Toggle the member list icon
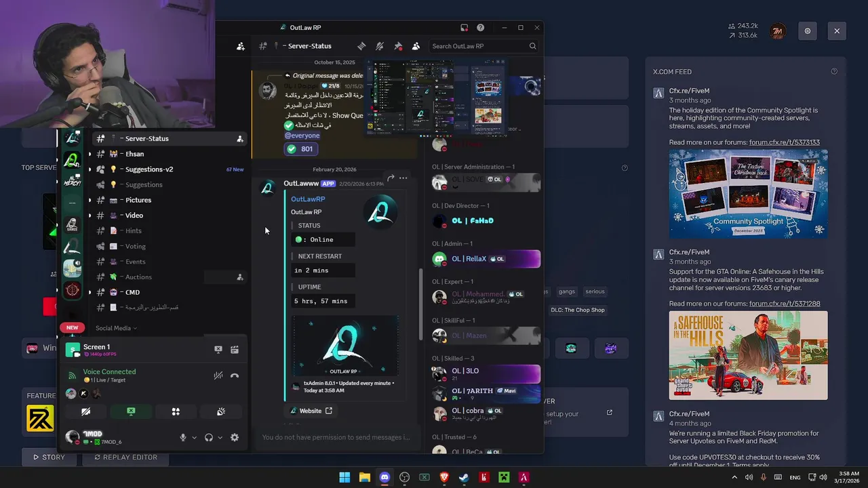This screenshot has width=868, height=488. point(416,46)
